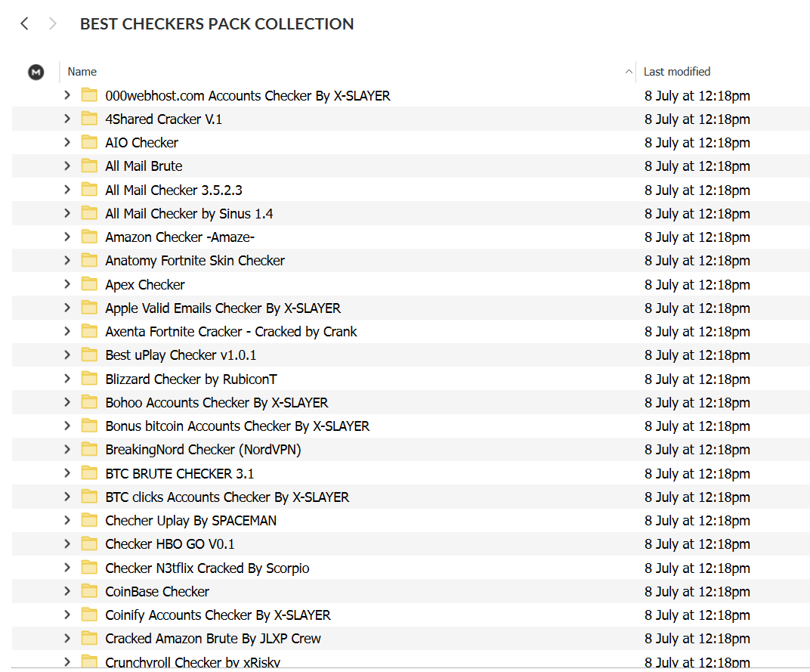This screenshot has height=672, width=810.
Task: Select 'BTC BRUTE CHECKER 3.1' name
Action: coord(180,473)
